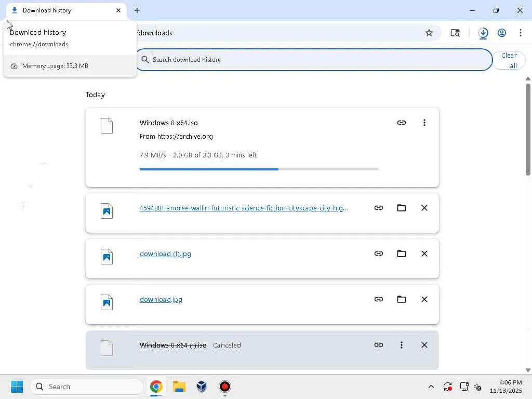Open File Explorer from the taskbar
The image size is (532, 399).
pyautogui.click(x=179, y=387)
